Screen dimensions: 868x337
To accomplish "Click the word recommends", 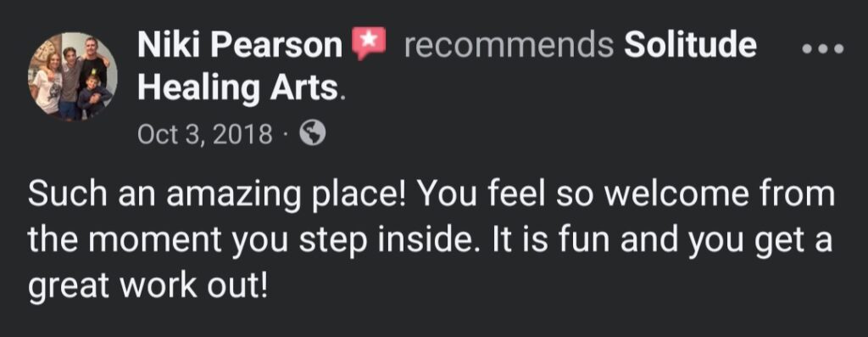I will [x=509, y=46].
